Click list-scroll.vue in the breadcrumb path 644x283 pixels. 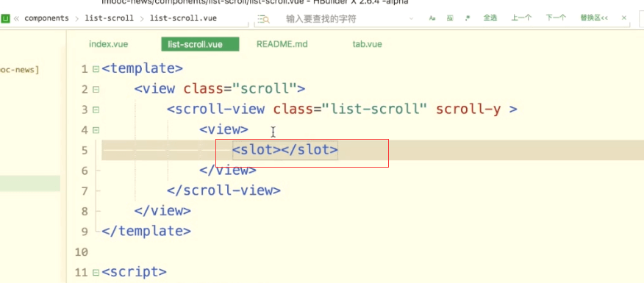(x=183, y=18)
